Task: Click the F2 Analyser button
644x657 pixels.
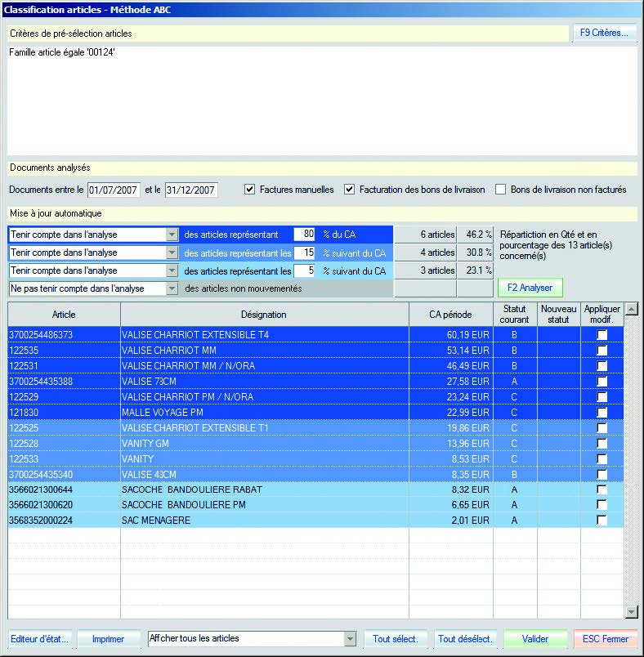Action: coord(530,288)
